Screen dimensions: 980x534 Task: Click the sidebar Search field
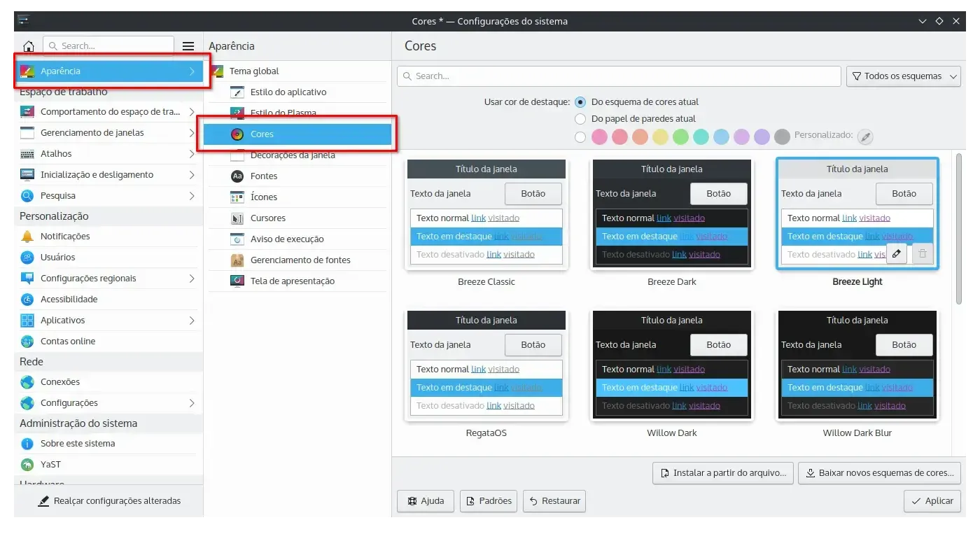click(108, 46)
